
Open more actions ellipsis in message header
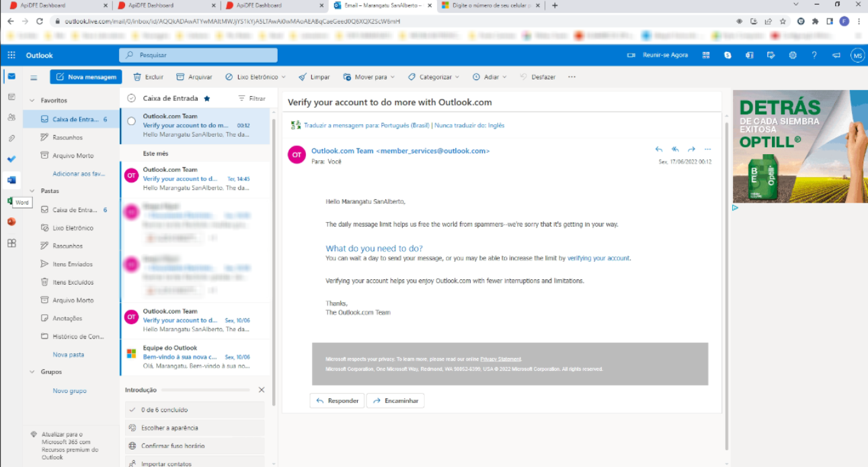tap(707, 149)
